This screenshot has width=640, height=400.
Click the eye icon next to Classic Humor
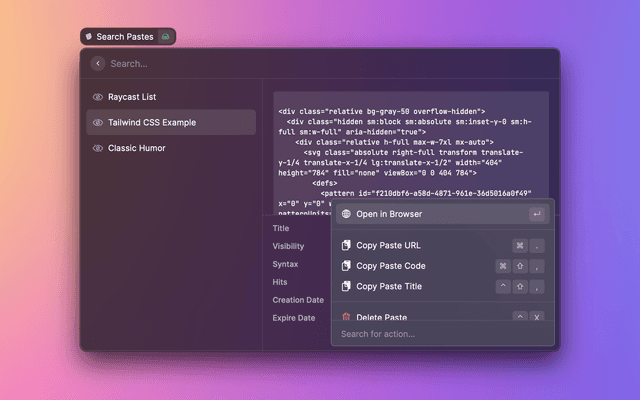pos(98,148)
